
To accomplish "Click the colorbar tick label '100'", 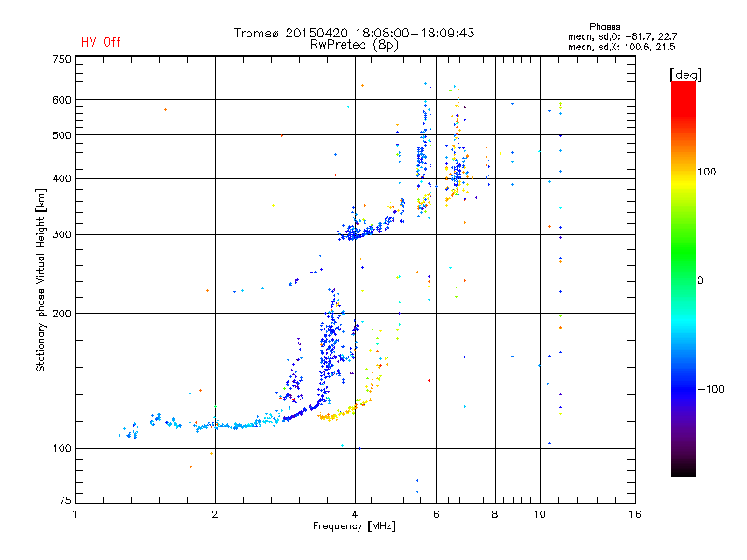I will tap(707, 172).
